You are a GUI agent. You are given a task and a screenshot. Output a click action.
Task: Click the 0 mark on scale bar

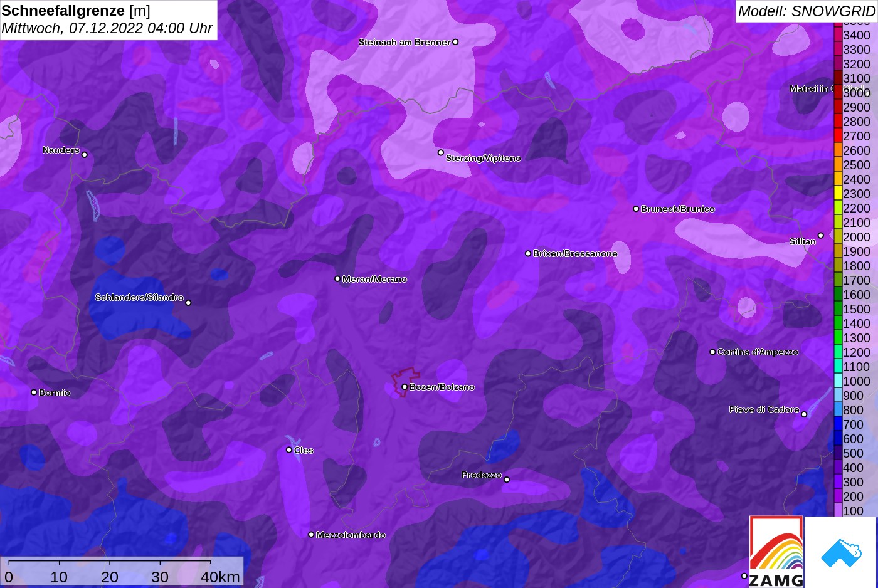(9, 577)
